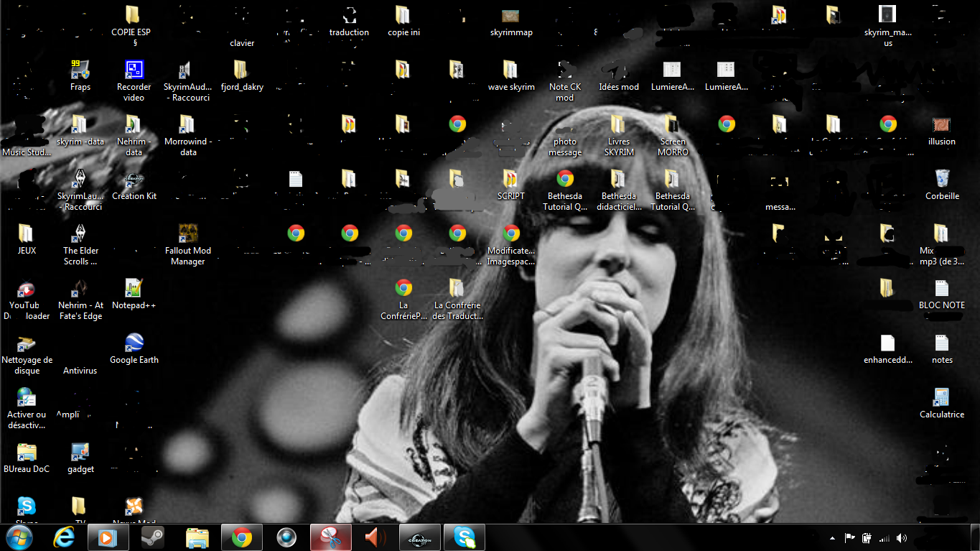
Task: Click the Windows Start button
Action: [19, 537]
